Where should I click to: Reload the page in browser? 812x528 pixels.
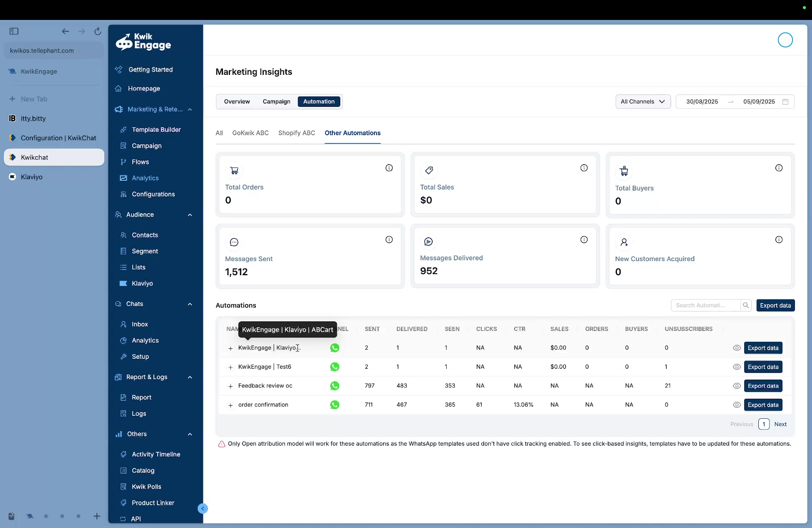tap(97, 31)
